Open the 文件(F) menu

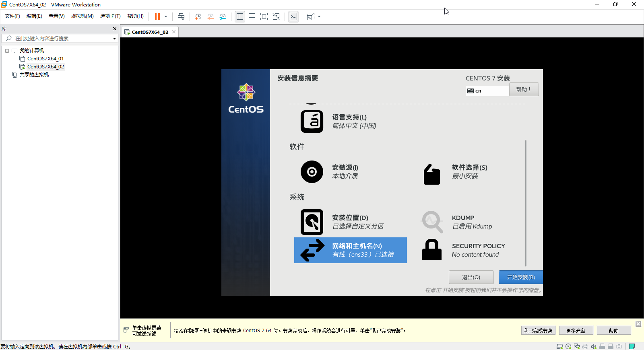tap(12, 16)
